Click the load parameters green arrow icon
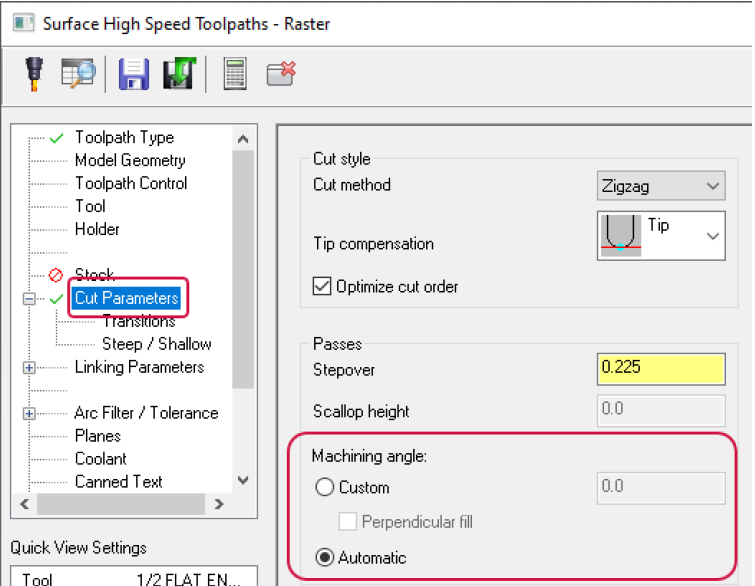This screenshot has width=755, height=586. (179, 73)
